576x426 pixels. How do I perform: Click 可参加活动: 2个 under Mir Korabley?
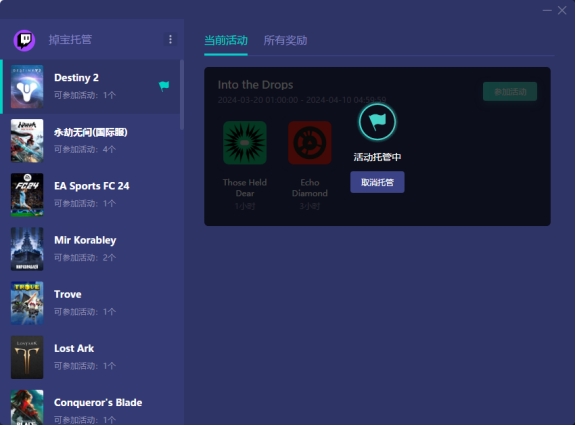point(85,257)
